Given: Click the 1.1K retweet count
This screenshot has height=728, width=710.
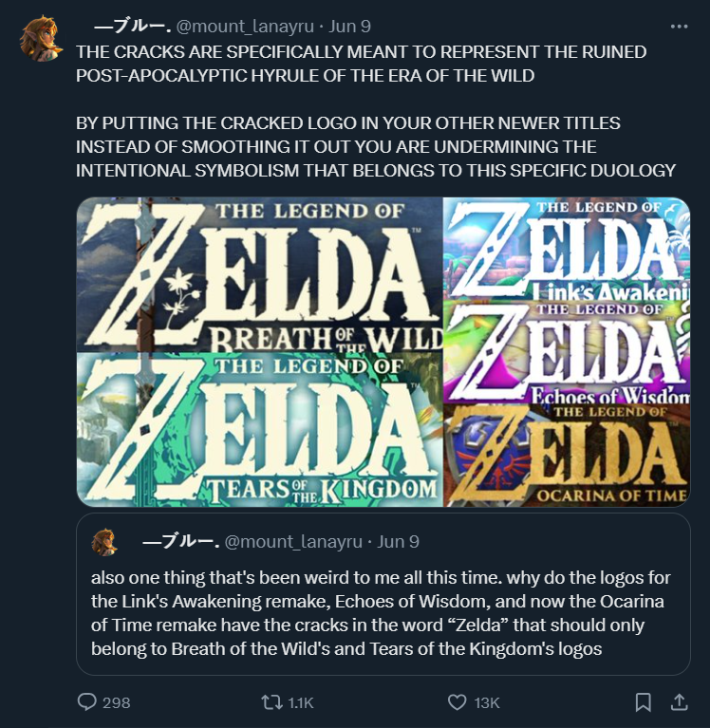Looking at the screenshot, I should coord(301,703).
